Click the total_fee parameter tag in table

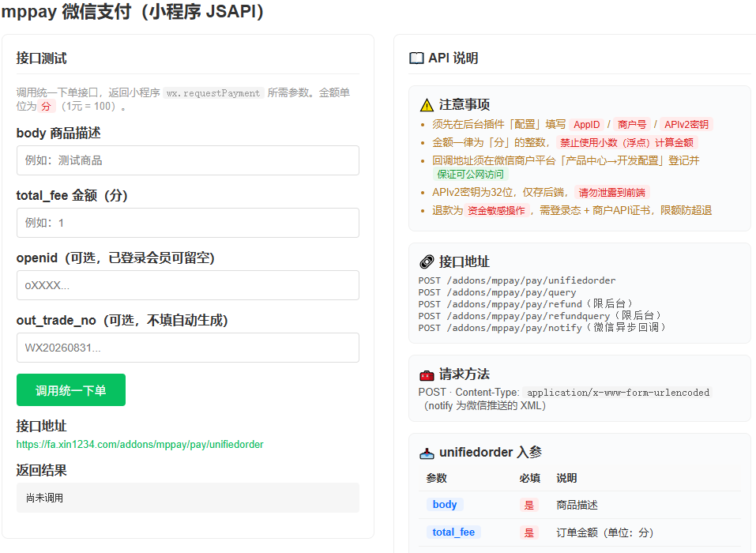click(x=453, y=532)
